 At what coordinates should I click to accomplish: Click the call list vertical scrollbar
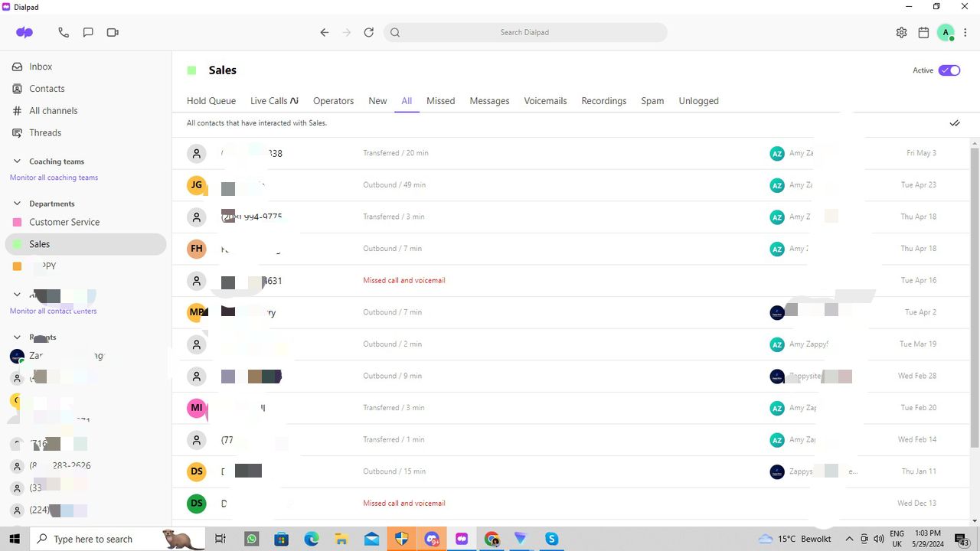[975, 298]
